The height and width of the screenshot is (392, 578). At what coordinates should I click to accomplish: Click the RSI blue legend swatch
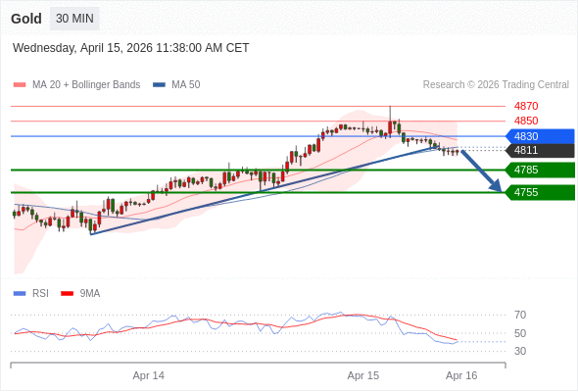(x=20, y=294)
